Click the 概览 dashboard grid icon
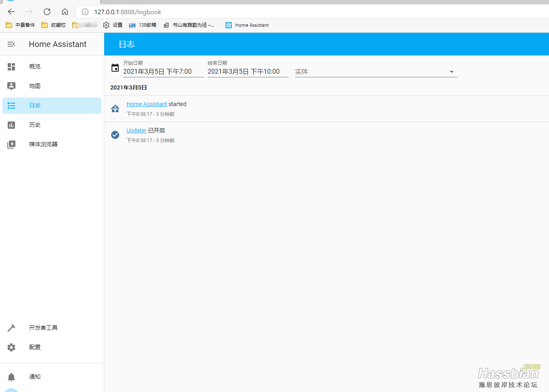 (x=11, y=66)
